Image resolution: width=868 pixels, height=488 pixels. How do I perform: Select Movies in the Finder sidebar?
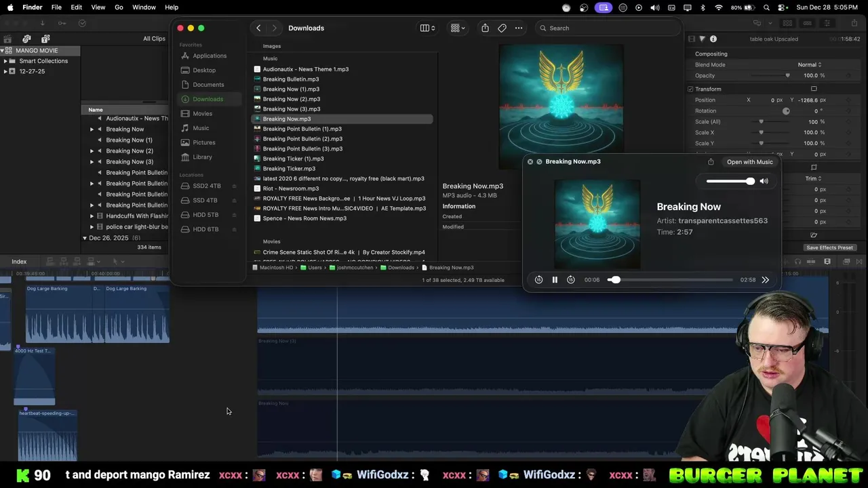tap(203, 113)
